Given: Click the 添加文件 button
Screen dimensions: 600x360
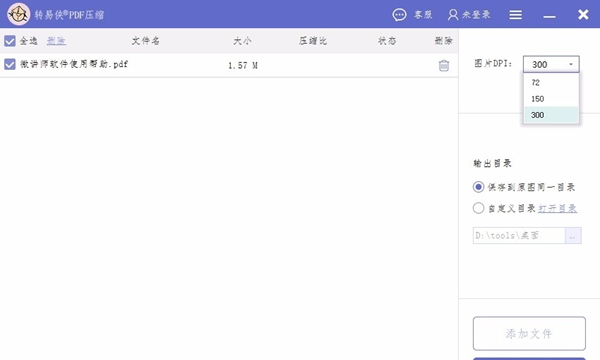Looking at the screenshot, I should [529, 333].
